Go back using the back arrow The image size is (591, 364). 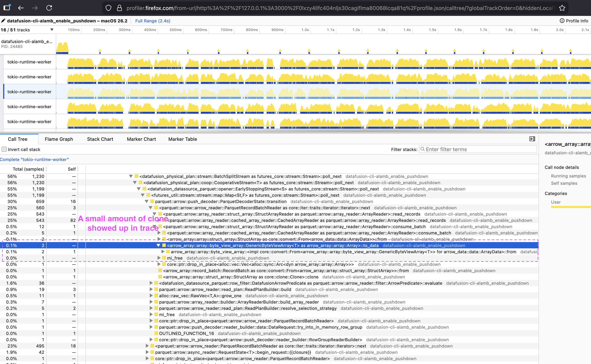[21, 8]
